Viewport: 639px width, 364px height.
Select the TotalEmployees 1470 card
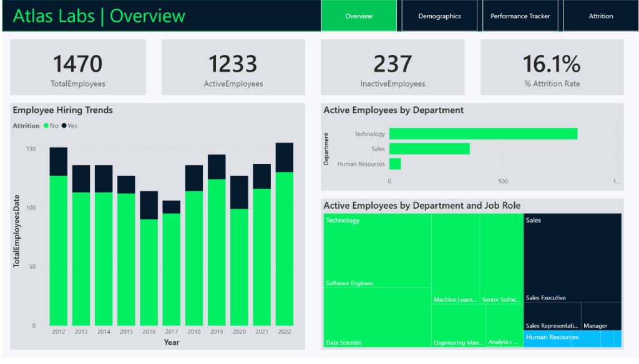(78, 67)
